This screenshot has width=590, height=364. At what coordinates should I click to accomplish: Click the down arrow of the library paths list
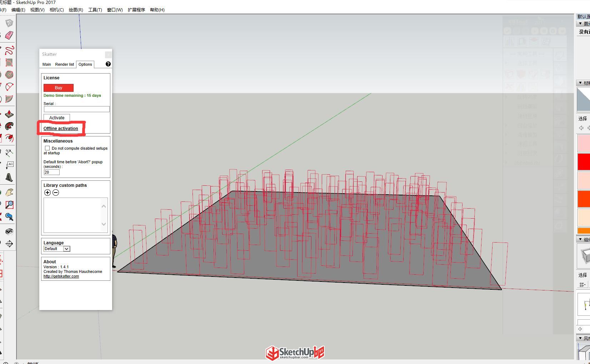104,224
